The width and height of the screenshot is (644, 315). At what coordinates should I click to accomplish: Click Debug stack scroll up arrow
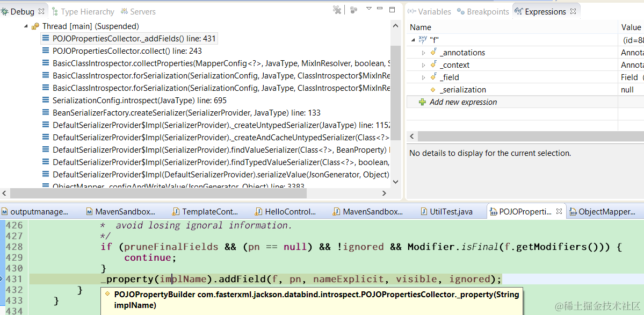[x=395, y=26]
